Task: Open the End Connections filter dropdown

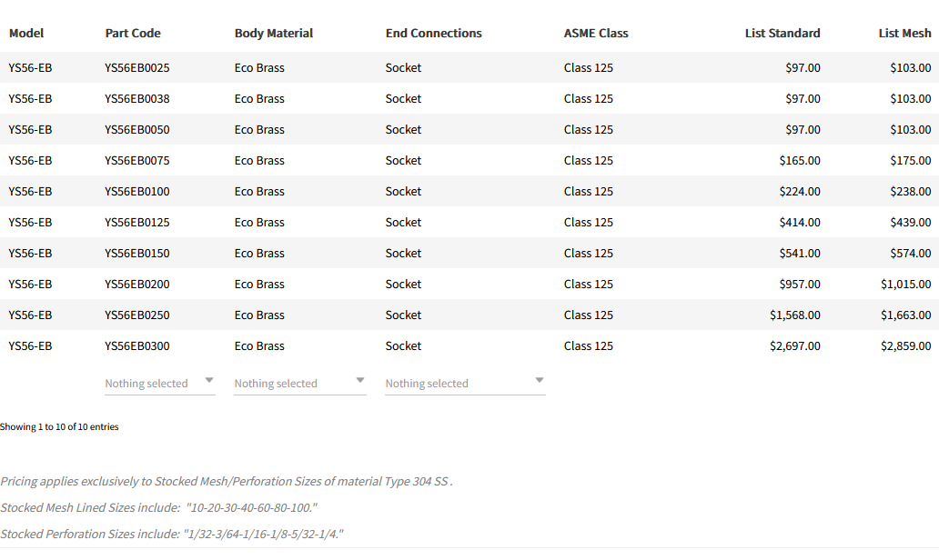Action: point(464,383)
